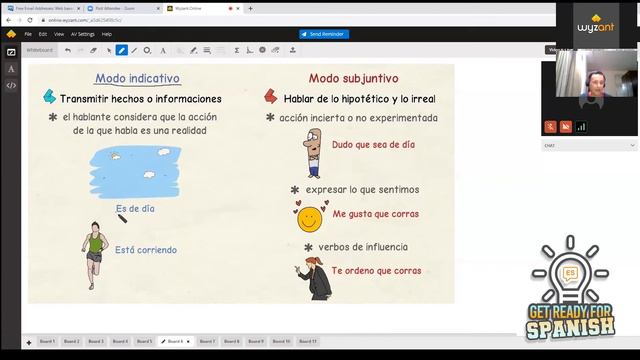Switch to Board 10 tab
The image size is (640, 360).
(282, 341)
